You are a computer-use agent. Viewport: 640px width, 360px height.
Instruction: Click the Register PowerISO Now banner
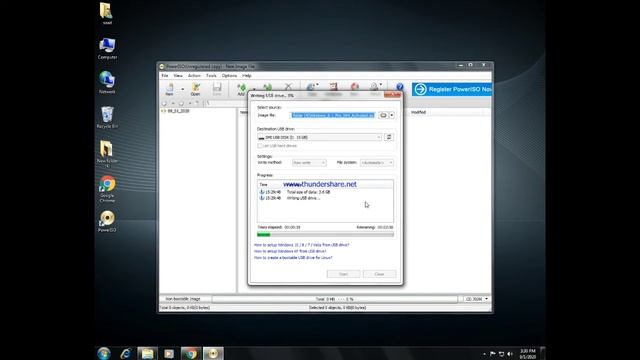click(451, 89)
